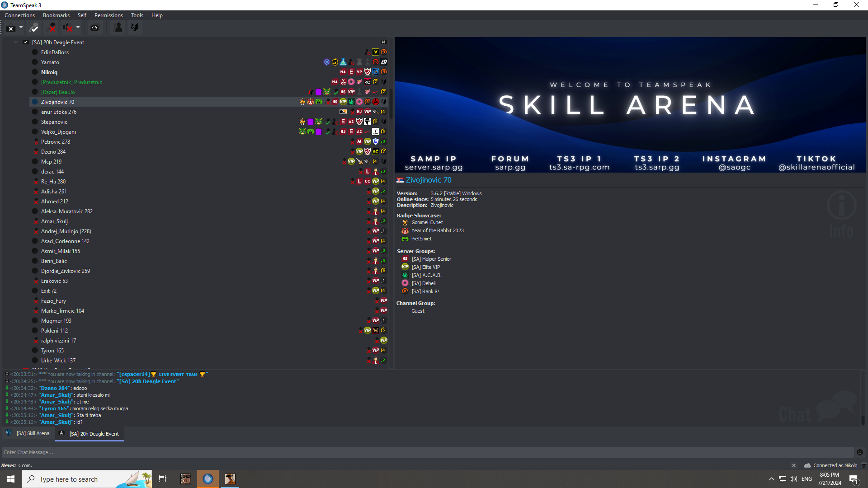This screenshot has width=868, height=488.
Task: Dismiss the News bar with its close button
Action: [x=794, y=465]
